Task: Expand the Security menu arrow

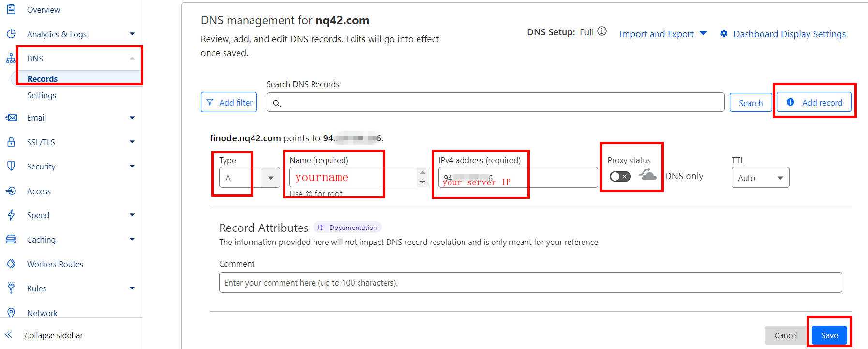Action: 132,166
